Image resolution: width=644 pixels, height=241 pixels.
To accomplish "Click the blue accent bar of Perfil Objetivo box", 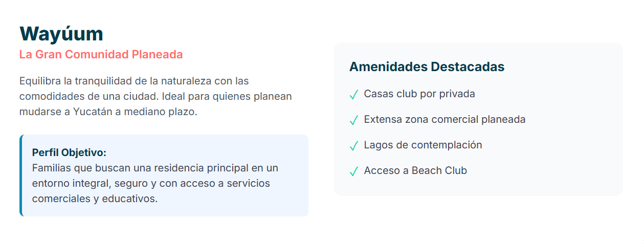I will click(x=21, y=176).
